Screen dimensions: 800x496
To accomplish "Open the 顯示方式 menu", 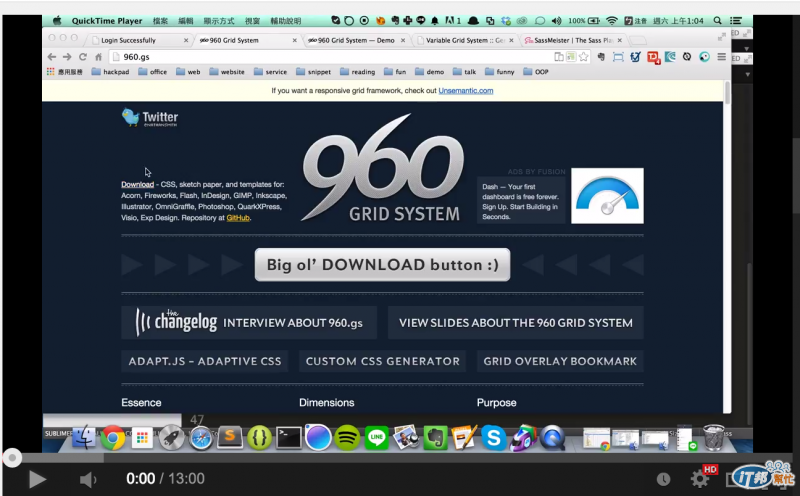I will click(x=219, y=20).
